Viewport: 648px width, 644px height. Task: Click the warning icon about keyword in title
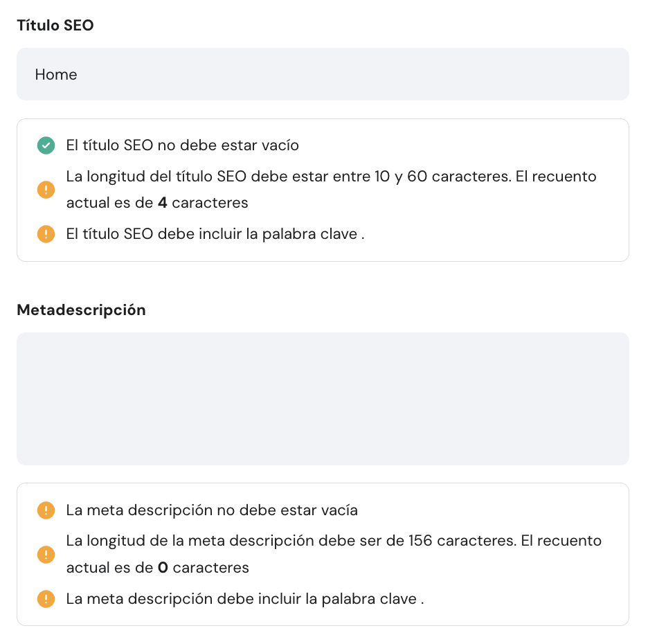(x=46, y=233)
